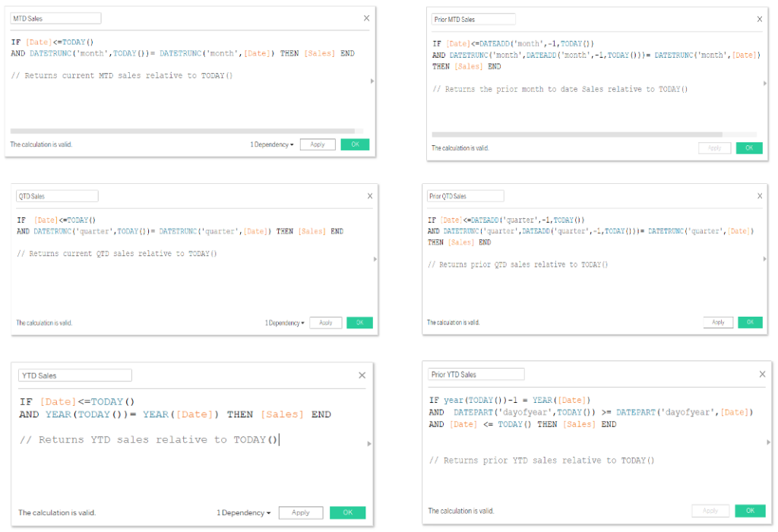The width and height of the screenshot is (778, 532).
Task: Edit the Prior QTD Sales name field
Action: click(x=466, y=196)
